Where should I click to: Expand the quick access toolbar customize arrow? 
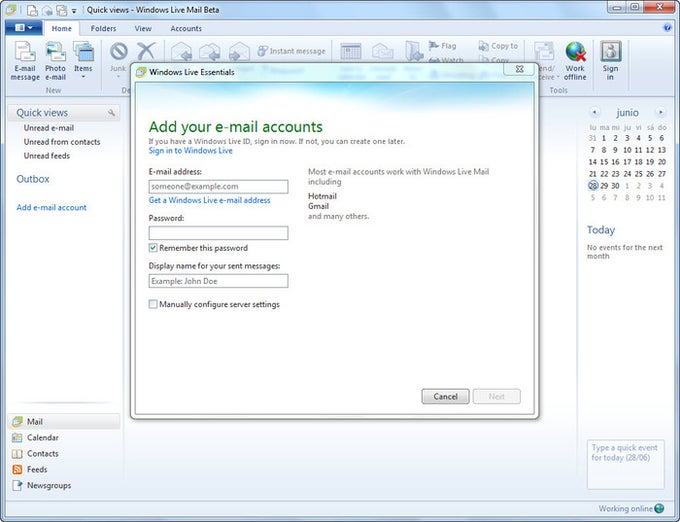coord(74,10)
